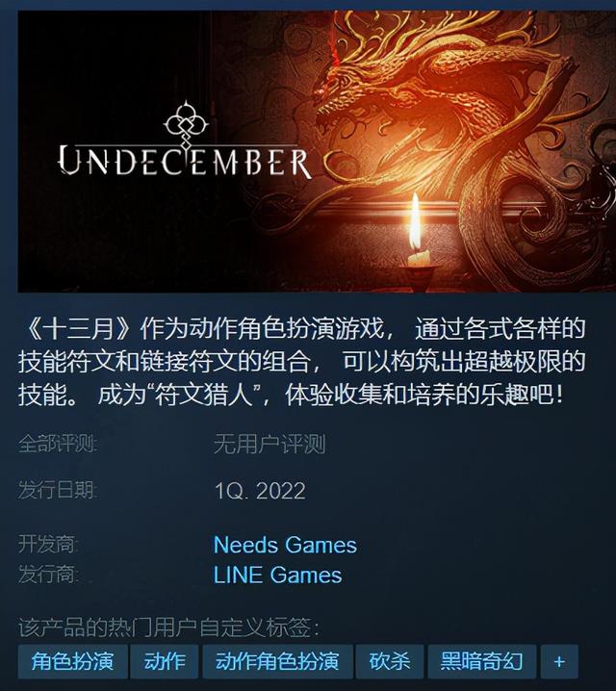The image size is (616, 691).
Task: Click the 1Q. 2022 release date
Action: coord(260,491)
